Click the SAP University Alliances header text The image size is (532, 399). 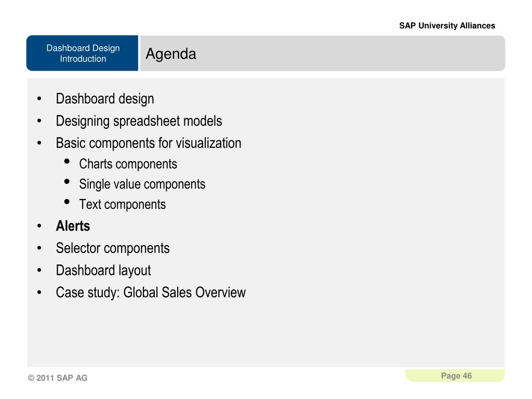447,25
